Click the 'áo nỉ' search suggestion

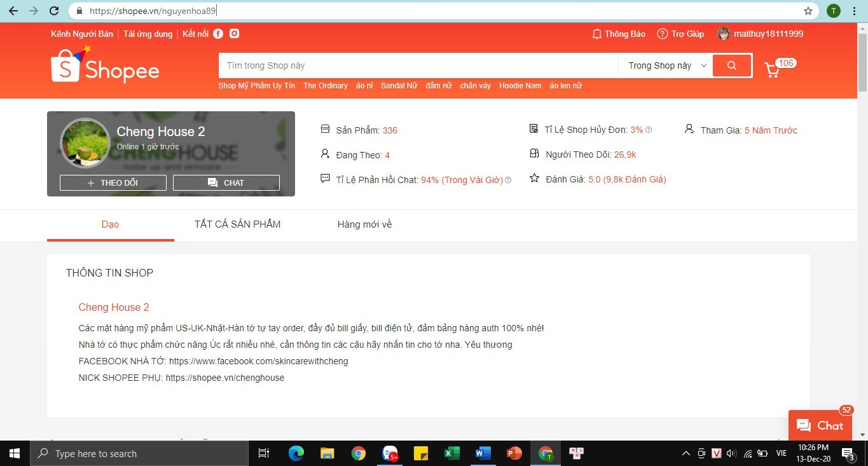coord(364,86)
